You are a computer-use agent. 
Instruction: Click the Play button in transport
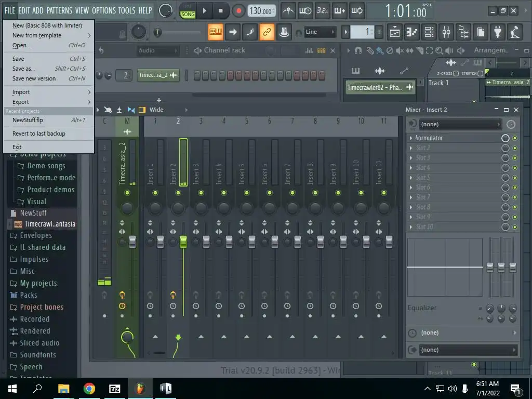(204, 11)
